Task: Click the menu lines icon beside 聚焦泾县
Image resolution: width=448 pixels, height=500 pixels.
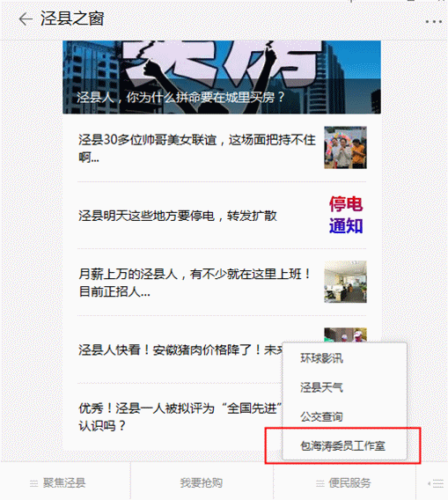Action: click(x=33, y=484)
